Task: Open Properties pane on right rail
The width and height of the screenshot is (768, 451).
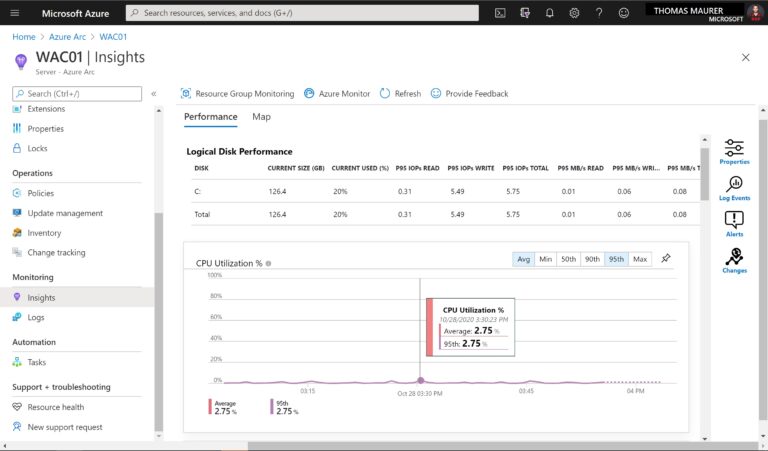Action: click(734, 151)
